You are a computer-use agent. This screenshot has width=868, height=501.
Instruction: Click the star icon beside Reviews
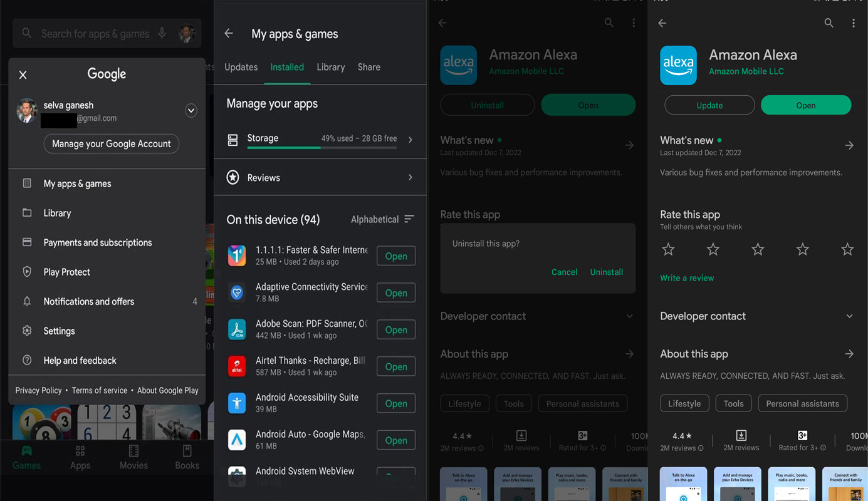click(x=233, y=178)
